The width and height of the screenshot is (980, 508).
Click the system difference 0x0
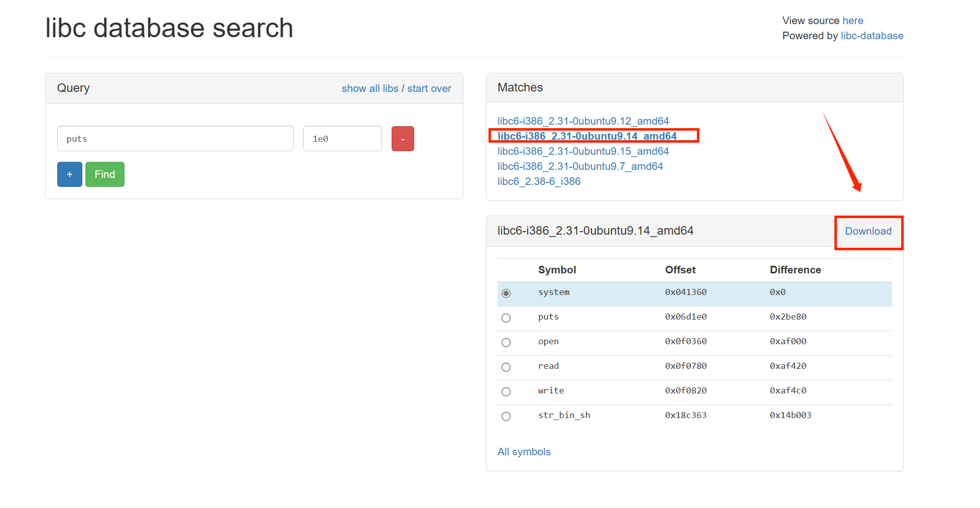(778, 292)
